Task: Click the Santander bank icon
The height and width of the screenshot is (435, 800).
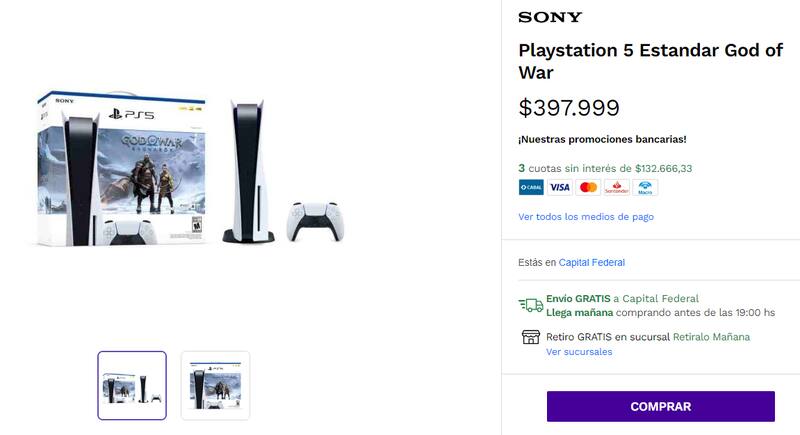Action: click(x=617, y=187)
